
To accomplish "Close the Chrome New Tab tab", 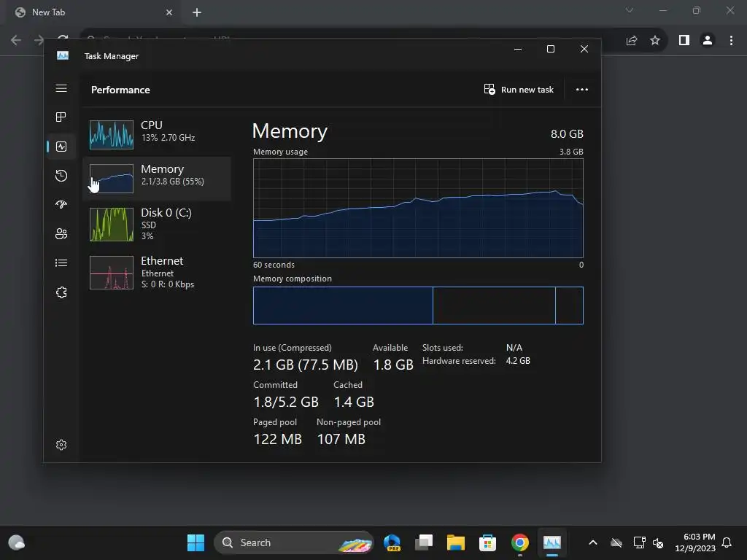I will pos(169,12).
